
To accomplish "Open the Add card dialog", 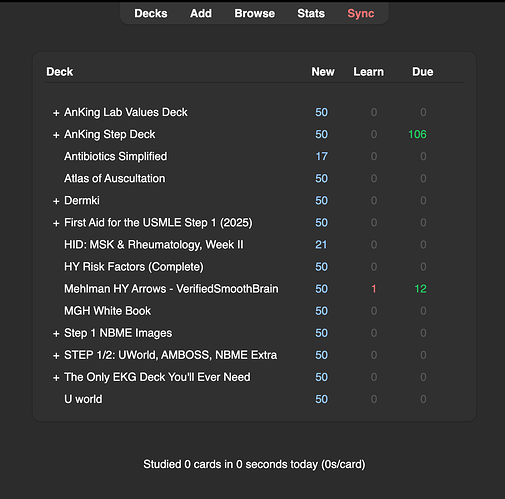I will 201,13.
